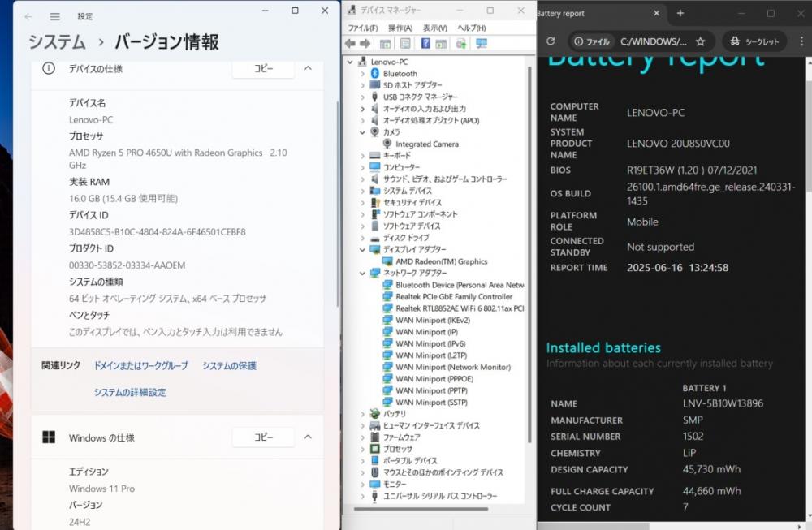Select WAN Miniport (Network Monitor)
The width and height of the screenshot is (812, 530).
[x=453, y=367]
